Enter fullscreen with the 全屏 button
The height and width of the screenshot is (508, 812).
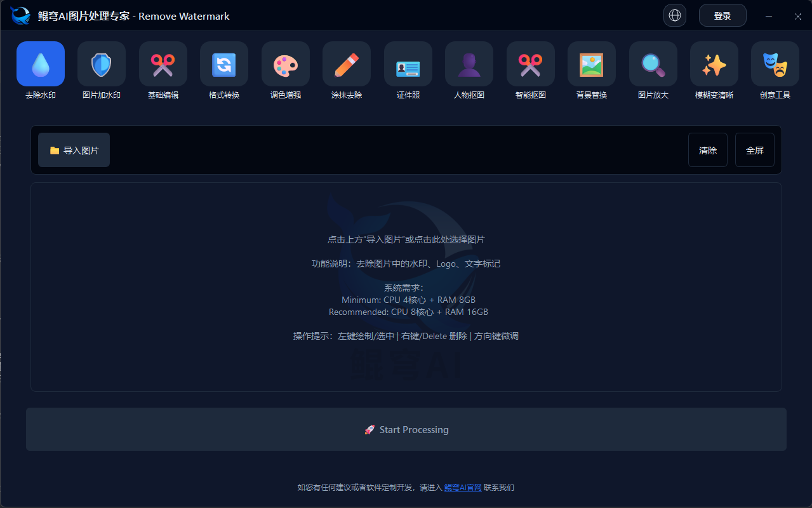(754, 150)
